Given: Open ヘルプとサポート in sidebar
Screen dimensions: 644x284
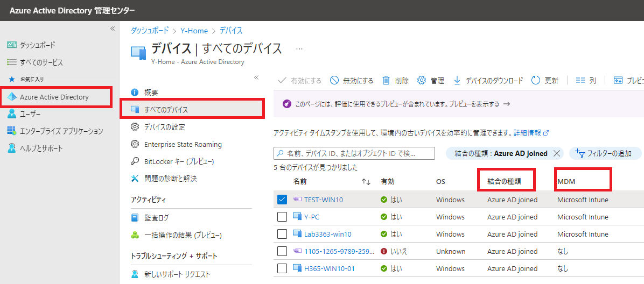Looking at the screenshot, I should 41,148.
